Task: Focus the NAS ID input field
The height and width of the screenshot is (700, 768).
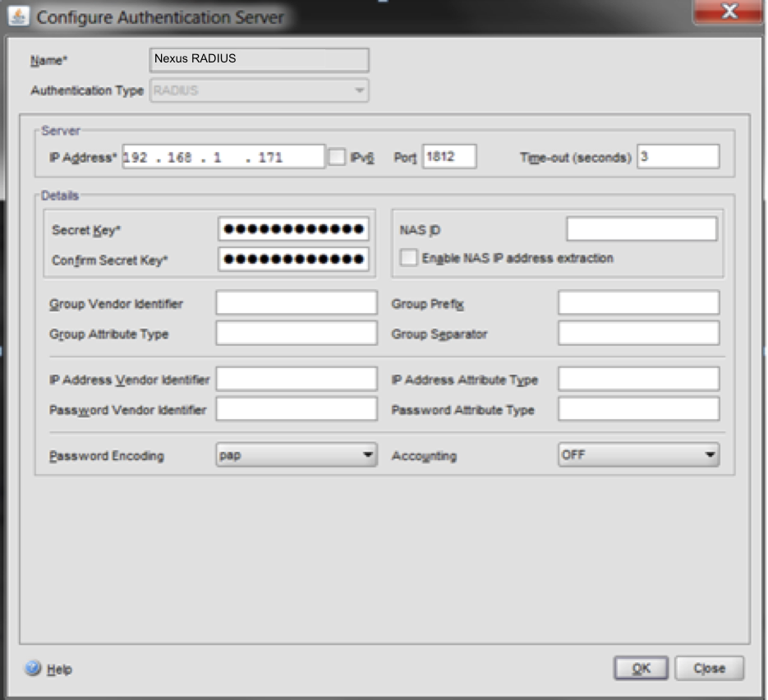Action: coord(642,229)
